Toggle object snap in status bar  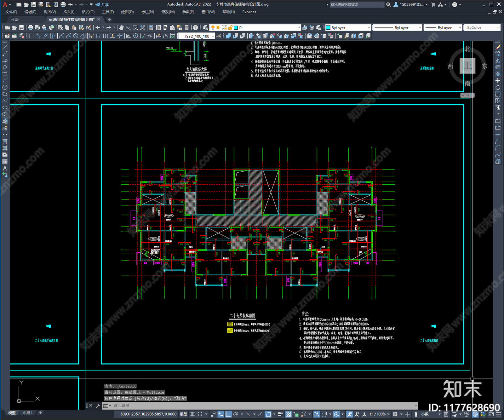pyautogui.click(x=268, y=414)
